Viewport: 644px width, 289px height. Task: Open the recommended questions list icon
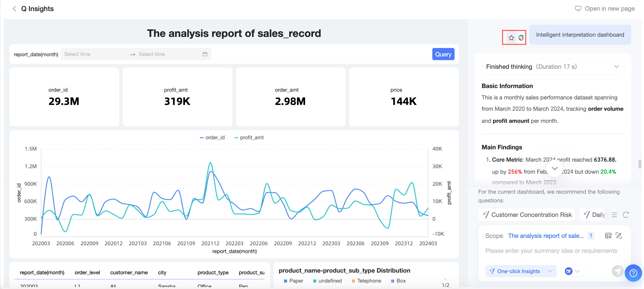(614, 215)
